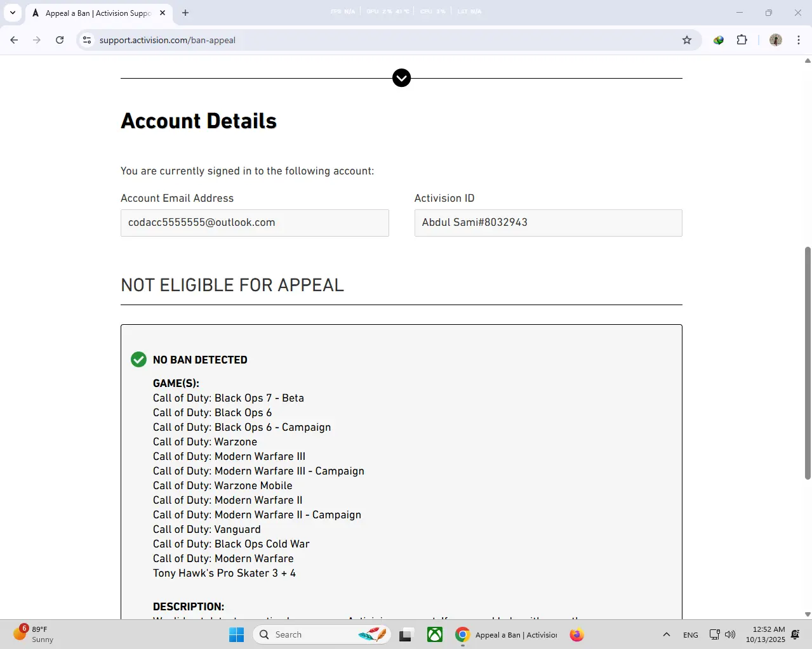The width and height of the screenshot is (812, 649).
Task: Open Firefox from the taskbar
Action: [576, 634]
